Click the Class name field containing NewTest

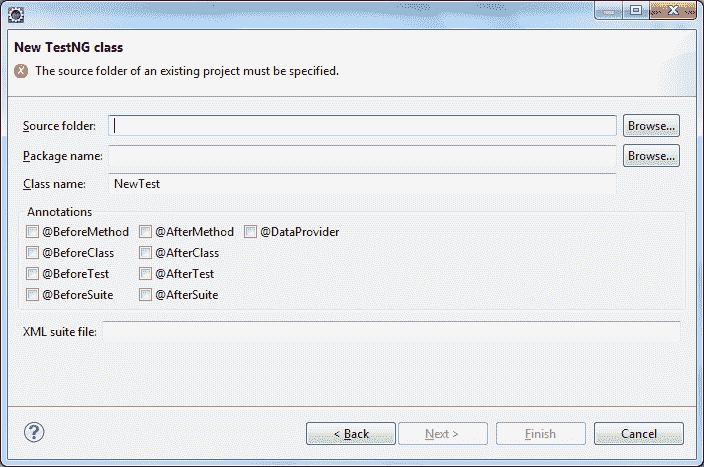click(362, 184)
